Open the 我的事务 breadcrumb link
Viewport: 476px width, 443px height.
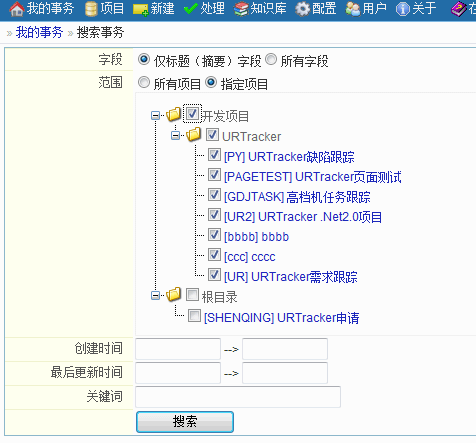(x=39, y=32)
